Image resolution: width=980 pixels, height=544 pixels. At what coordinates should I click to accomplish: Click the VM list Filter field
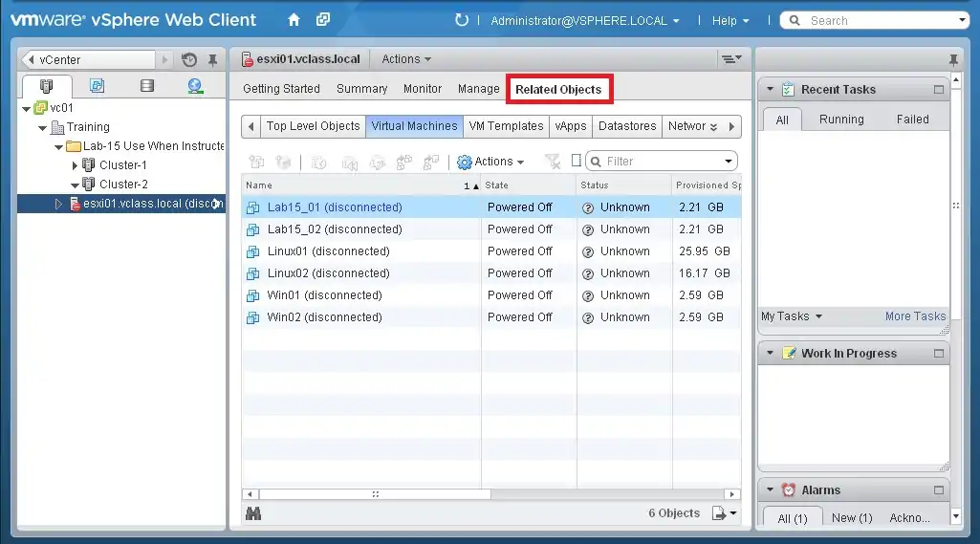[662, 162]
